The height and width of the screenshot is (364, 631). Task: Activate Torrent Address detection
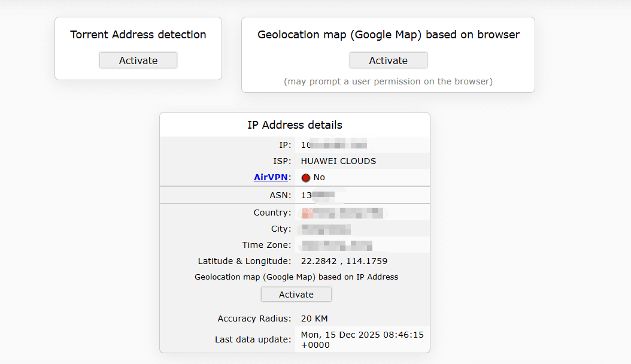point(138,60)
